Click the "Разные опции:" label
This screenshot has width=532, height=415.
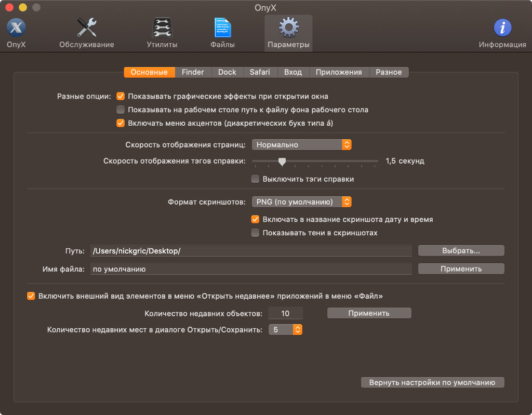click(84, 97)
